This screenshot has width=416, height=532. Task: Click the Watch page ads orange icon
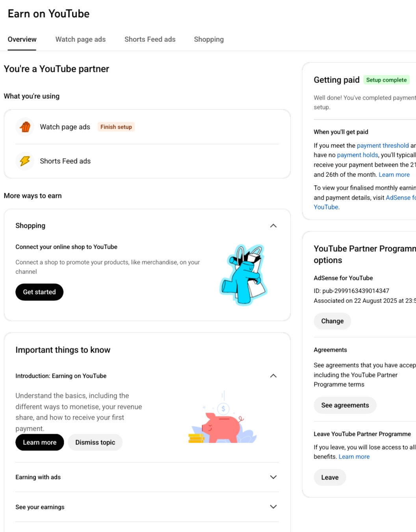click(x=25, y=127)
